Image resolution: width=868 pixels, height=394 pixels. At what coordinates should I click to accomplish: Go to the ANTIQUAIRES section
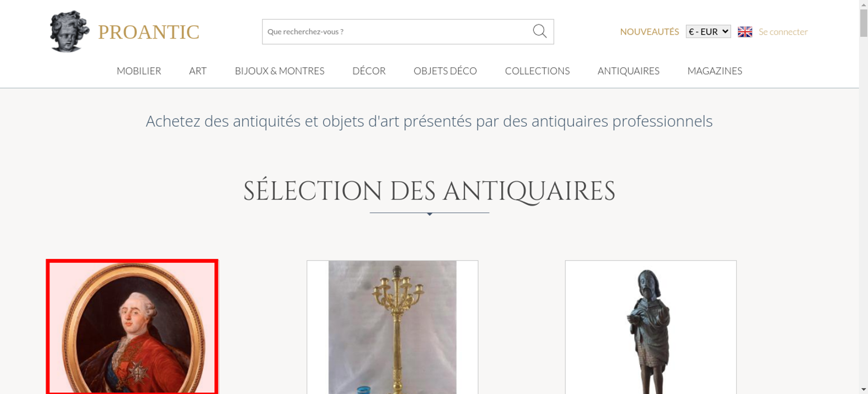pyautogui.click(x=628, y=71)
